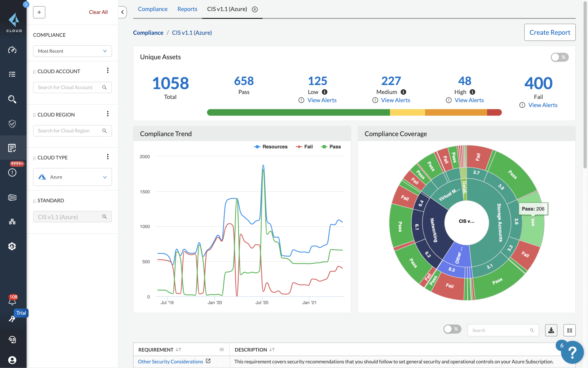Open the Alerts icon showing 9999+ badge
This screenshot has width=588, height=368.
(x=12, y=172)
